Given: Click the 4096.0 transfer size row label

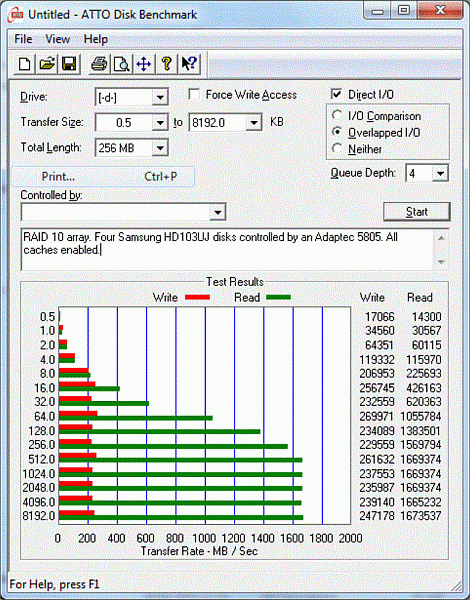Looking at the screenshot, I should pos(39,502).
